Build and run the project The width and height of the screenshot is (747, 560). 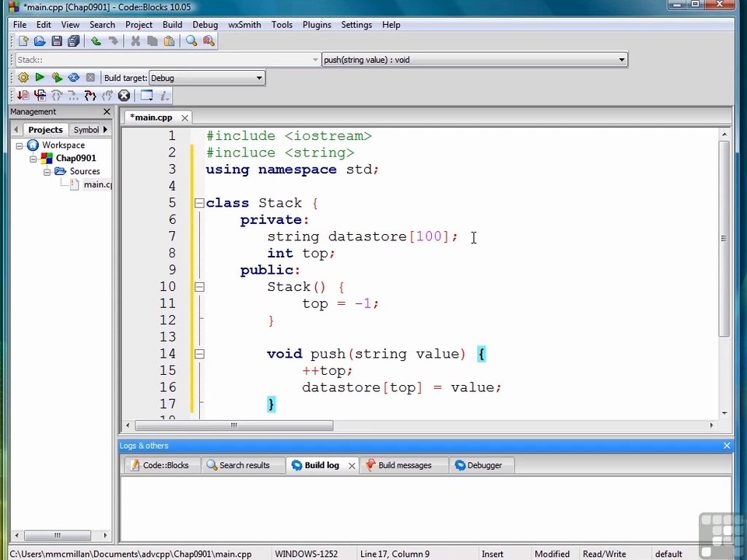click(57, 78)
